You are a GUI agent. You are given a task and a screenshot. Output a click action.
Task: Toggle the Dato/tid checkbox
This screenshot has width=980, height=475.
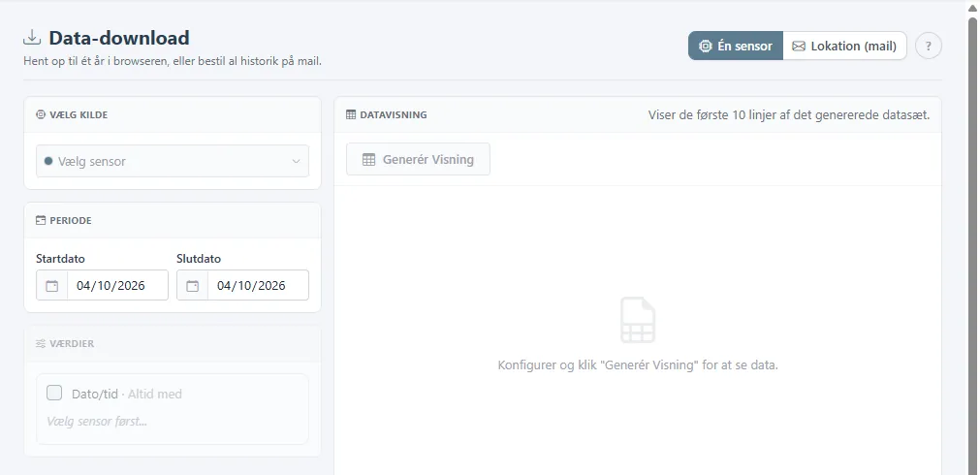point(54,394)
